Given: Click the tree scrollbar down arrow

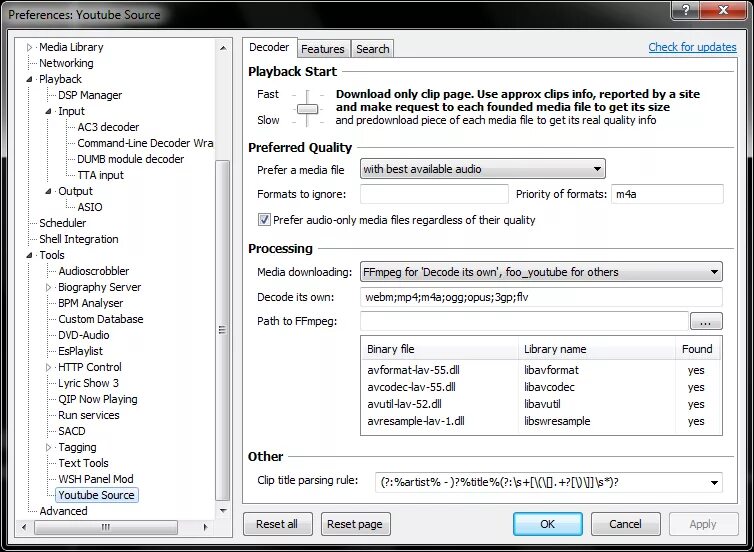Looking at the screenshot, I should [223, 511].
